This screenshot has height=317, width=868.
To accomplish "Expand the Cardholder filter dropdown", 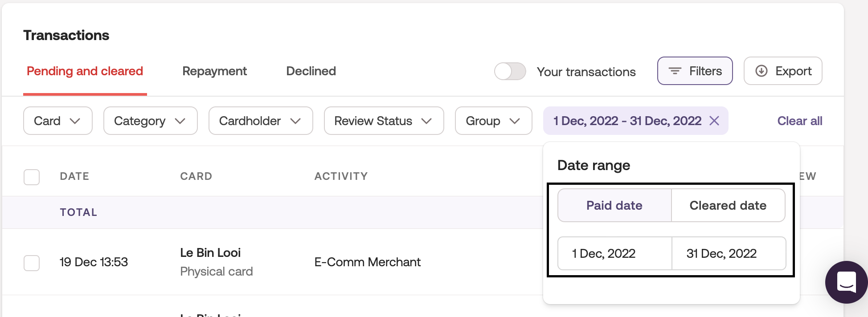I will point(260,121).
